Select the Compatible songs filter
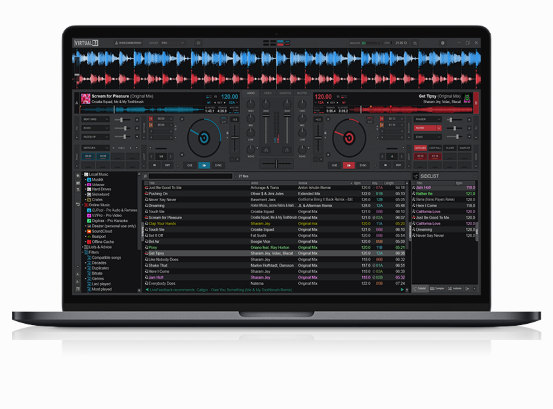Viewport: 553px width, 409px height. [x=106, y=258]
